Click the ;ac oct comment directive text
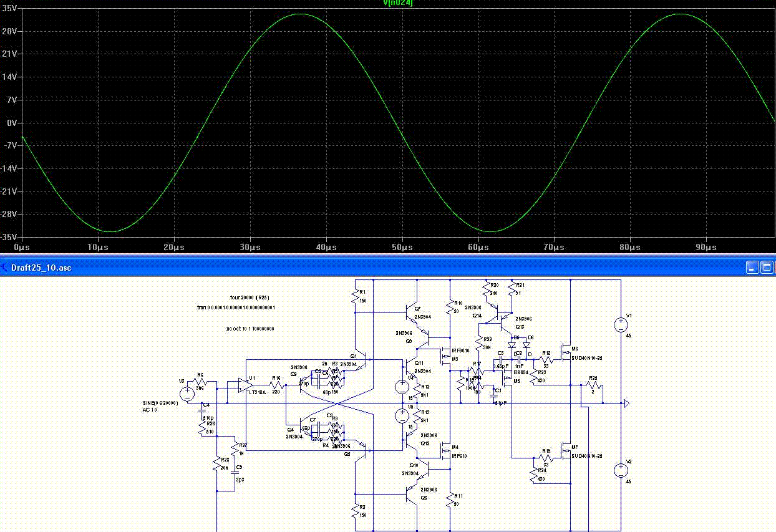The image size is (776, 532). coord(250,328)
